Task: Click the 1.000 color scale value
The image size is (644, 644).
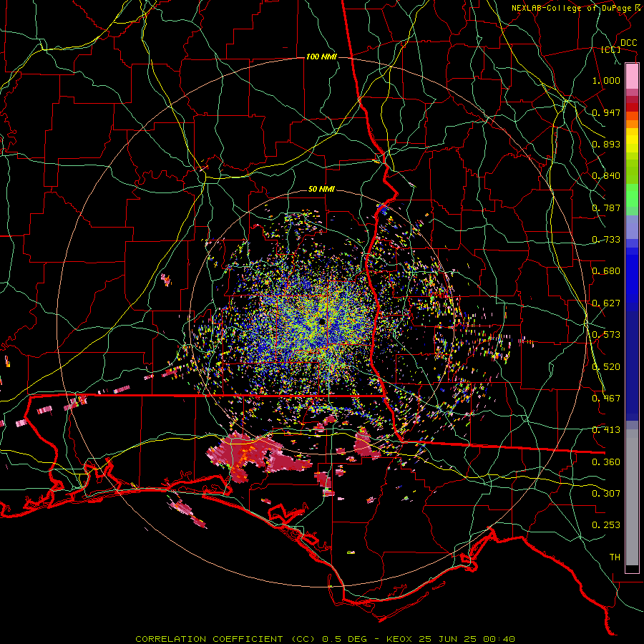Action: pyautogui.click(x=606, y=80)
